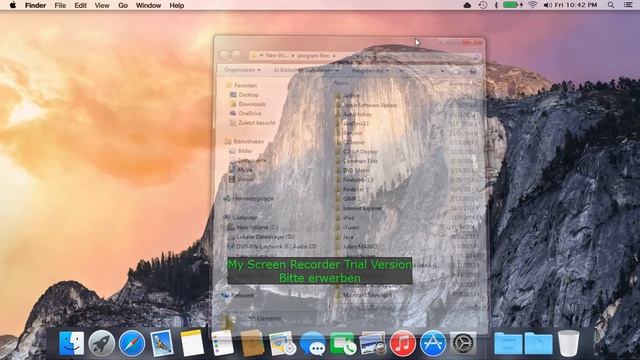The width and height of the screenshot is (640, 360).
Task: Select Netzwerk in the Explorer sidebar
Action: [x=242, y=295]
